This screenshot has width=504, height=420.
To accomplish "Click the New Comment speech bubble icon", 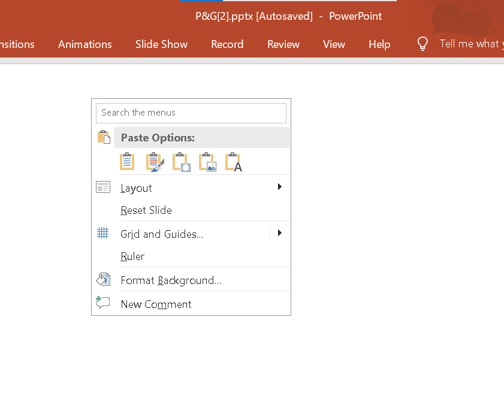I will 103,303.
